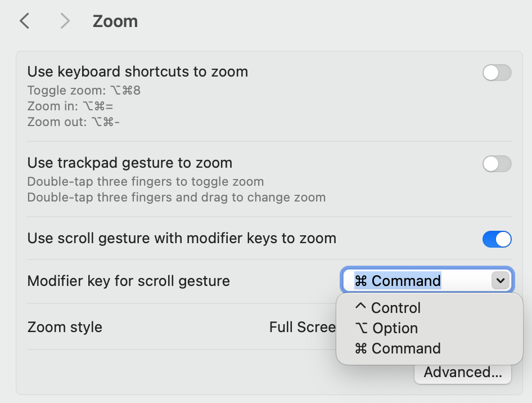This screenshot has height=403, width=532.
Task: Choose Control from the modifier list
Action: pyautogui.click(x=396, y=308)
